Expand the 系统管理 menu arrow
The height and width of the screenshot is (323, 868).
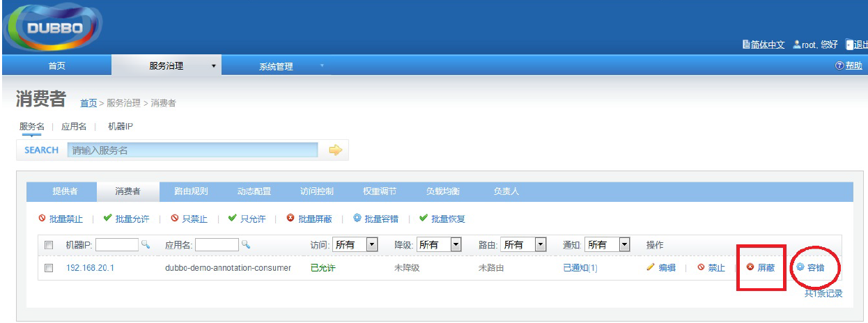point(322,66)
